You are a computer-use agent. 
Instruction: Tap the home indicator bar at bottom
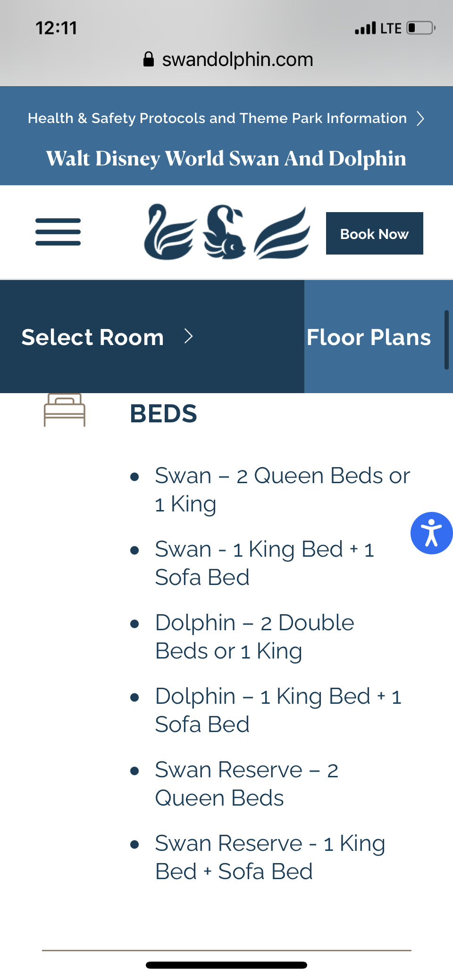coord(226,965)
